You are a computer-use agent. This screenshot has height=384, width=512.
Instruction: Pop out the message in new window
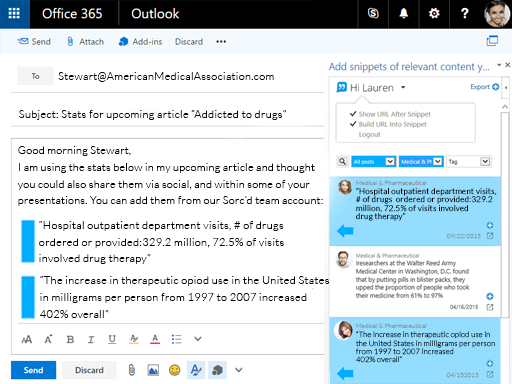(x=492, y=41)
